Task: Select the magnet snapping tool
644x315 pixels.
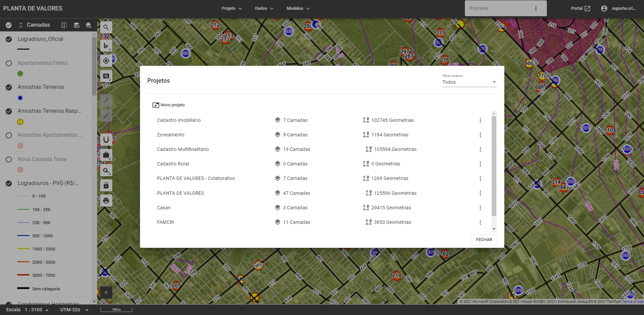Action: click(106, 139)
